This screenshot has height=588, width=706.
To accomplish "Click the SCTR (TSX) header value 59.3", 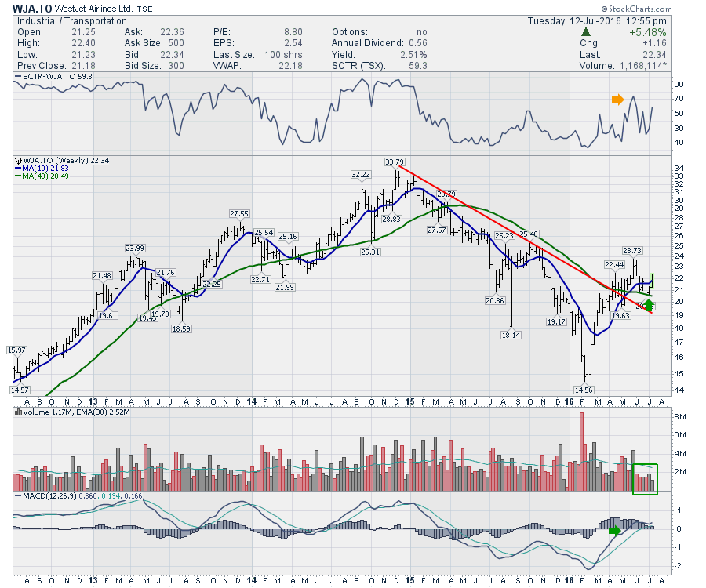I will (x=418, y=66).
